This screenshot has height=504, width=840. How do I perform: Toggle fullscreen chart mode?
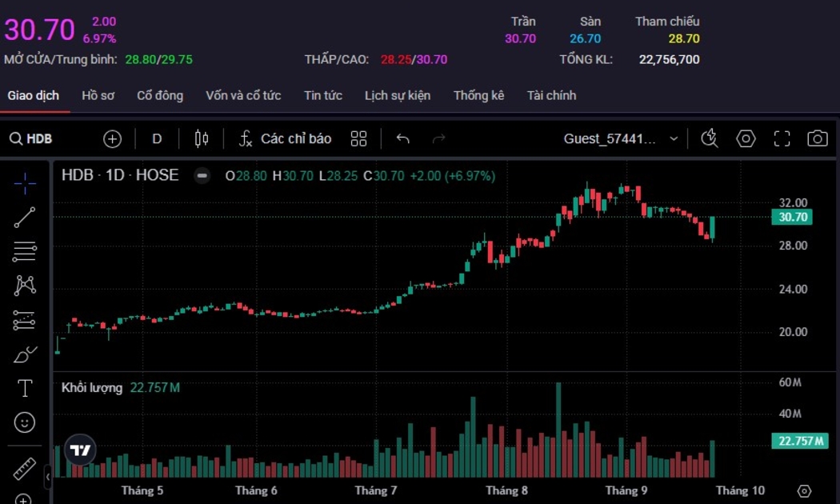pos(782,138)
